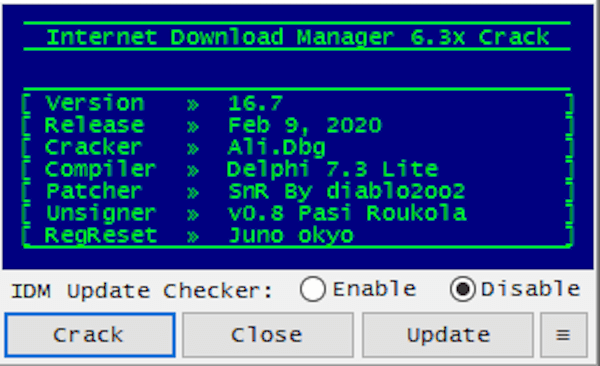Click the IDM Update Checker label
The height and width of the screenshot is (366, 600).
[x=142, y=291]
